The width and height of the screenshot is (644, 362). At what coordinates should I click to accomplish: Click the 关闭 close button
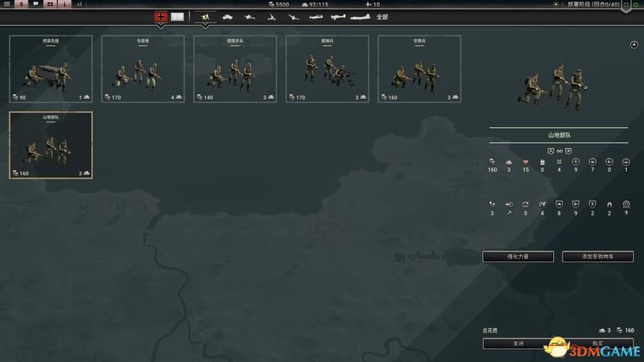pos(518,343)
